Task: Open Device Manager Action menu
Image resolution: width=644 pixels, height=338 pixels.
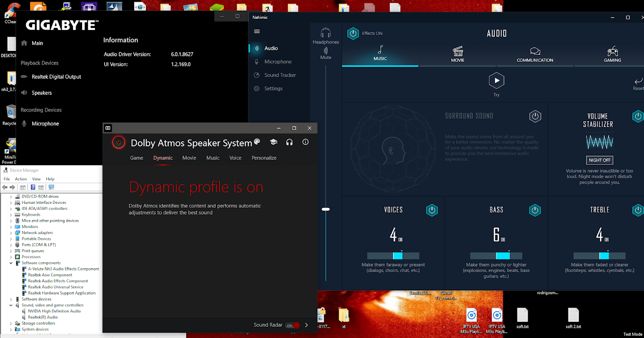Action: [21, 179]
